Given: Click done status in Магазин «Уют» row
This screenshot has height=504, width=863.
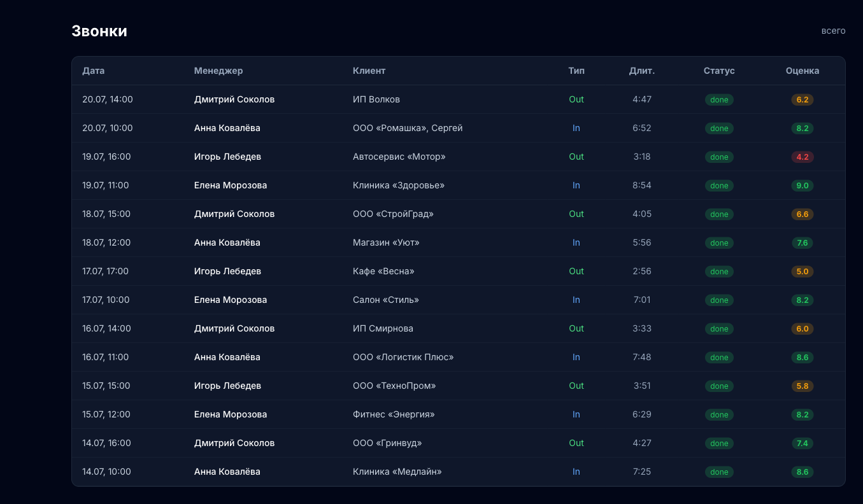Looking at the screenshot, I should (x=719, y=243).
